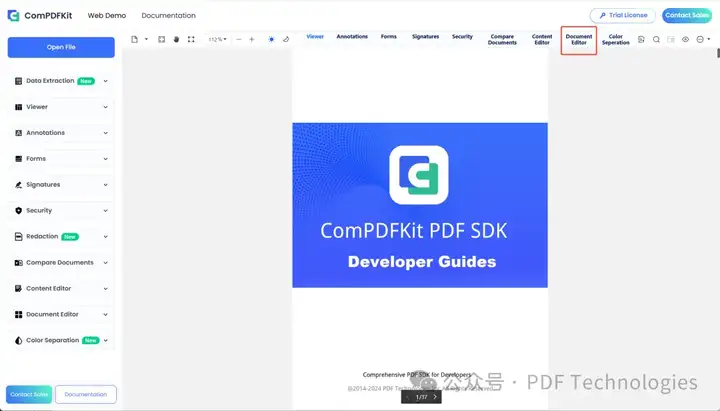The height and width of the screenshot is (411, 720).
Task: Zoom in with the plus button
Action: tap(252, 39)
